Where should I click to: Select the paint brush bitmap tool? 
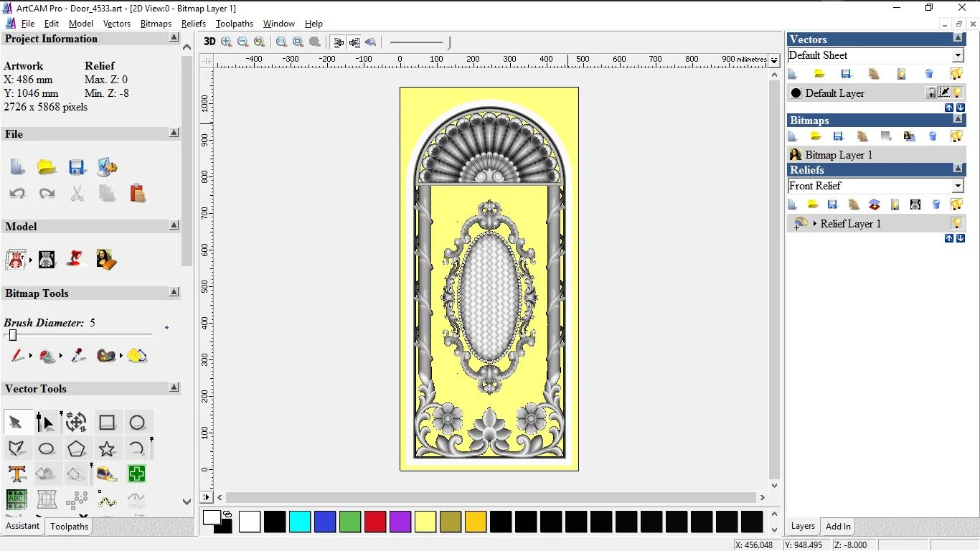click(17, 355)
